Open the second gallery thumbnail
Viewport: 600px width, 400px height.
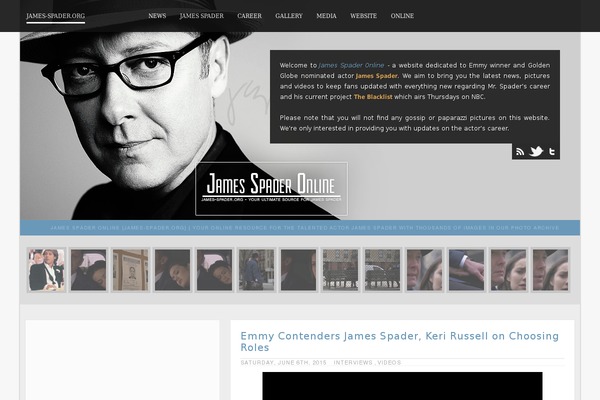coord(88,270)
